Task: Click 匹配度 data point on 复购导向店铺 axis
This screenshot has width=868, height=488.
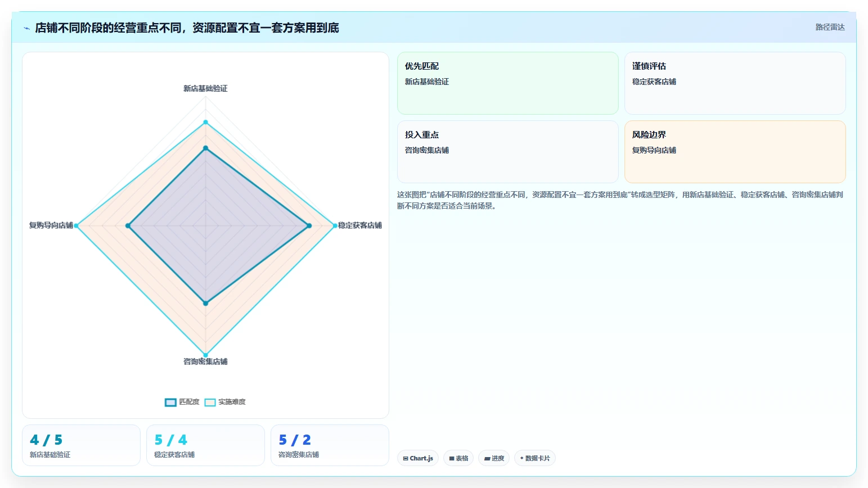Action: point(128,226)
